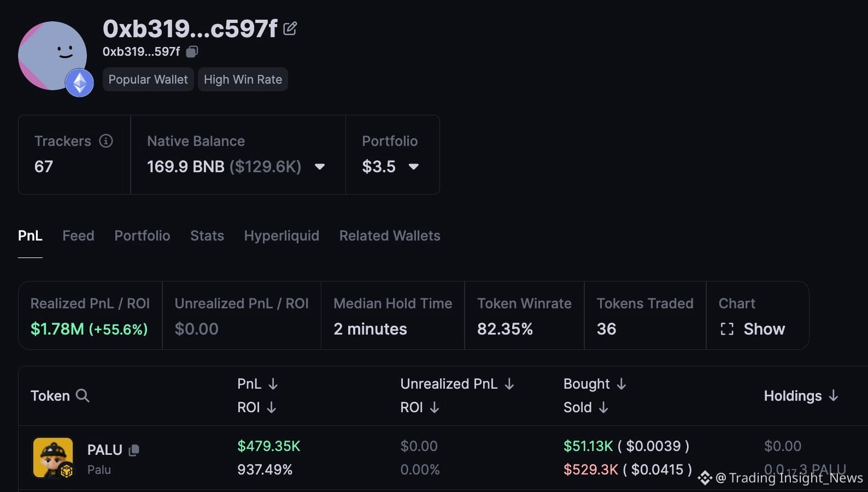The image size is (868, 492).
Task: Expand the Portfolio value dropdown arrow
Action: 414,167
